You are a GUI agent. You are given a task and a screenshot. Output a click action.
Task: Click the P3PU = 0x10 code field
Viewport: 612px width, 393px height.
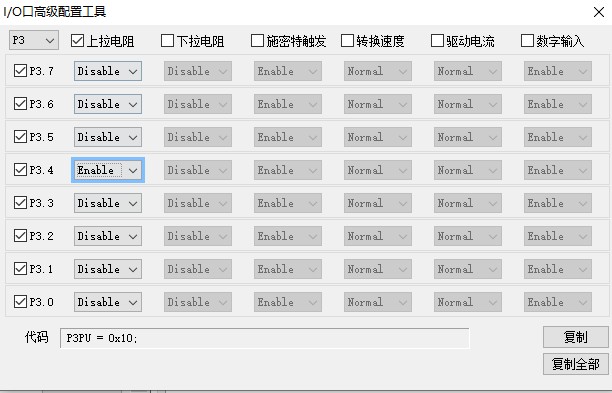click(265, 338)
